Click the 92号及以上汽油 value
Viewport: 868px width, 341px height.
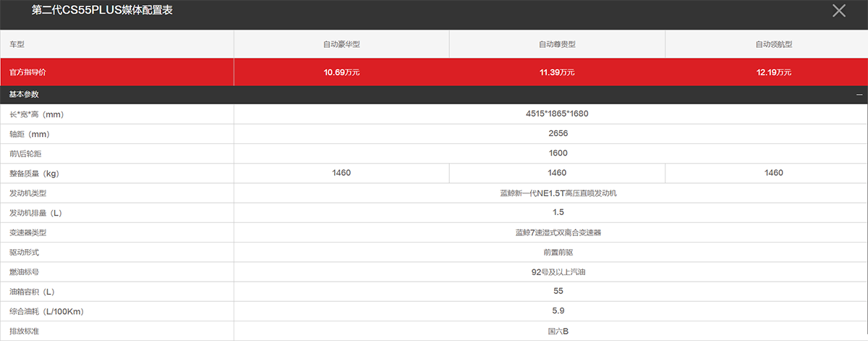[557, 271]
